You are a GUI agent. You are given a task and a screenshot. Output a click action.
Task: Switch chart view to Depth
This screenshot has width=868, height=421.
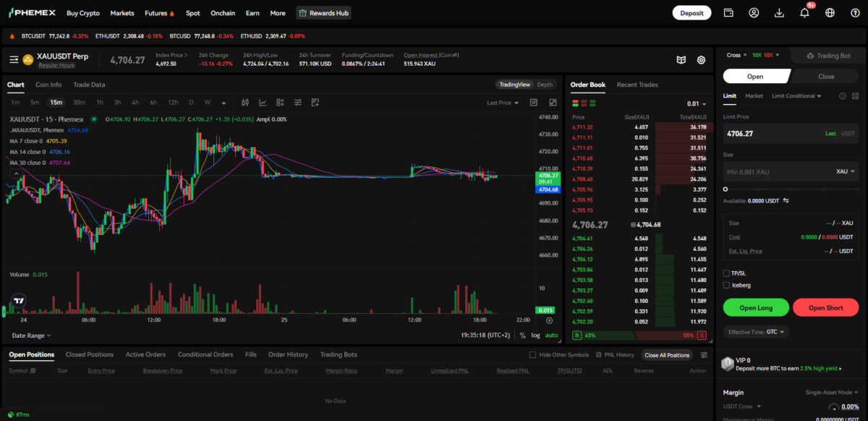544,85
